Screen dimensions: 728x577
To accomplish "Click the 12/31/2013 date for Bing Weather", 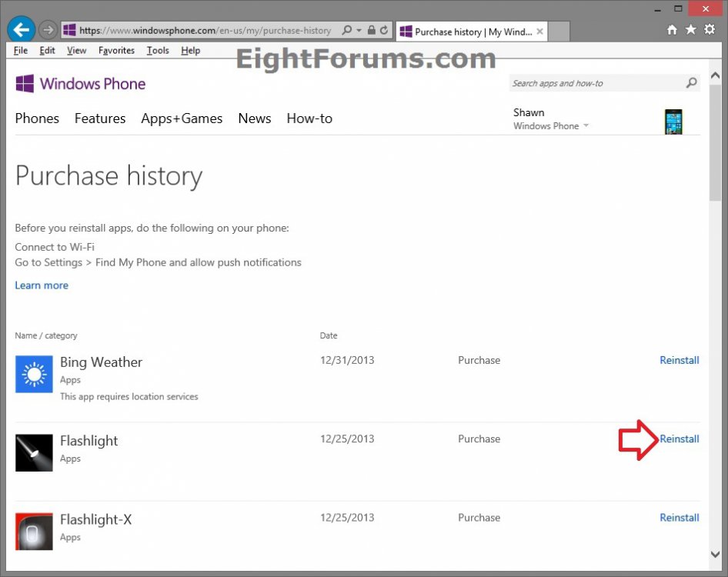I will (x=347, y=360).
